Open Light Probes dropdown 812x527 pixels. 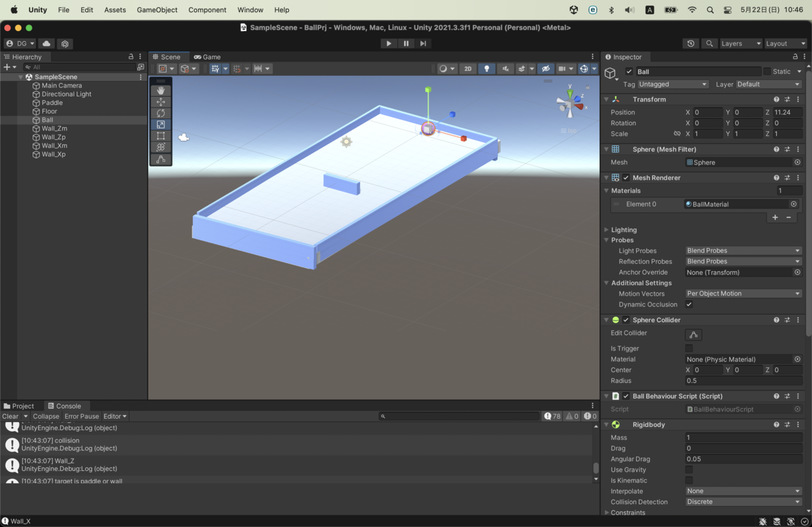tap(744, 251)
